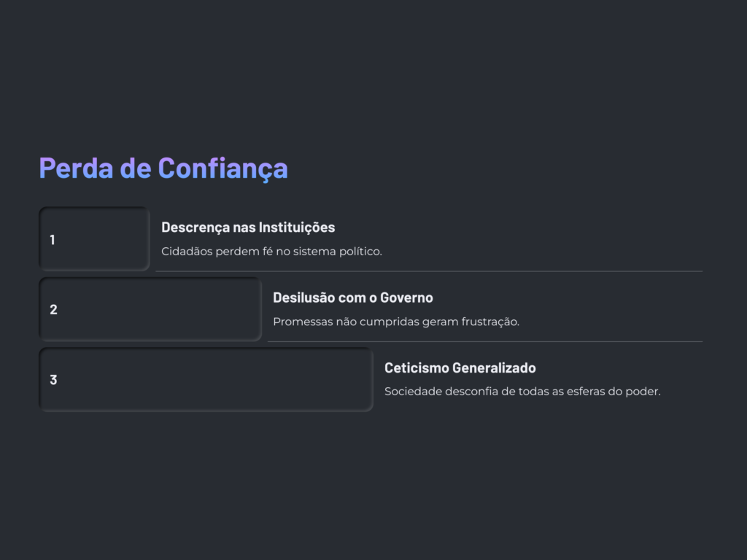Screen dimensions: 747x560
Task: Click the number 3 label
Action: pos(53,379)
